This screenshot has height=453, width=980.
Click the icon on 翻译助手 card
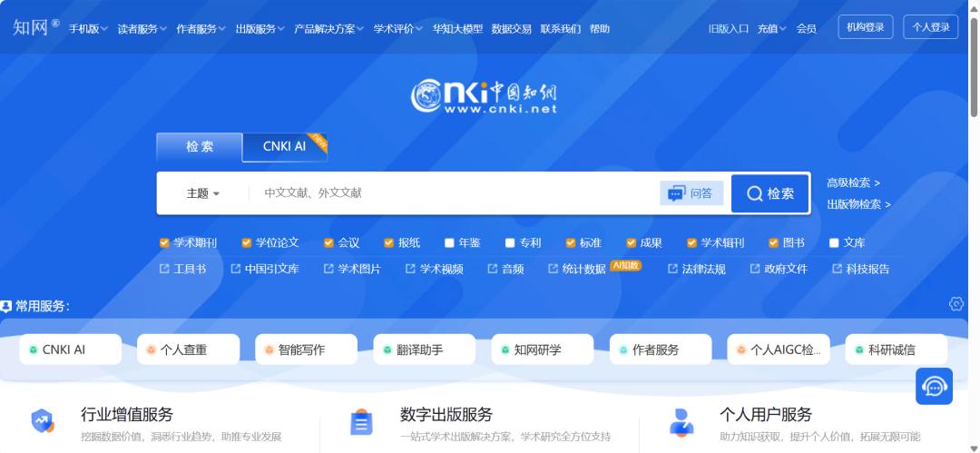pyautogui.click(x=387, y=350)
